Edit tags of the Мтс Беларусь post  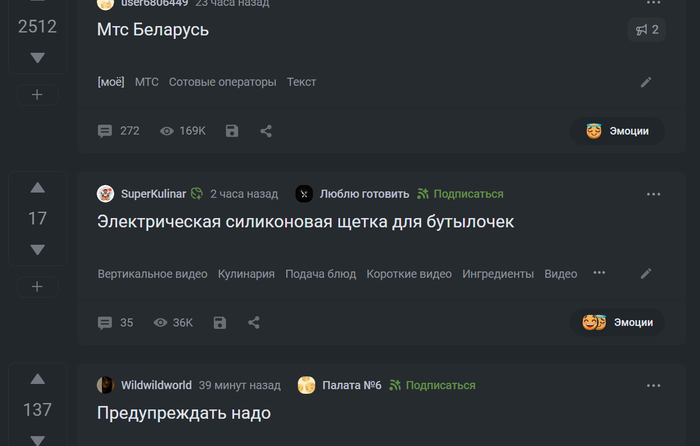(646, 82)
